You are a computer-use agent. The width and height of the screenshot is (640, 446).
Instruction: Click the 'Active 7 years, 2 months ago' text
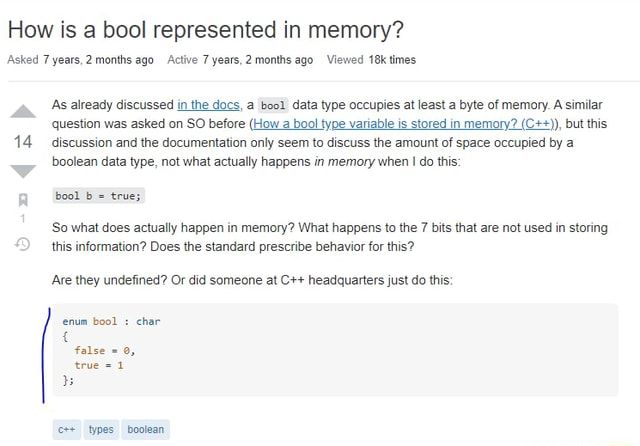(x=240, y=60)
